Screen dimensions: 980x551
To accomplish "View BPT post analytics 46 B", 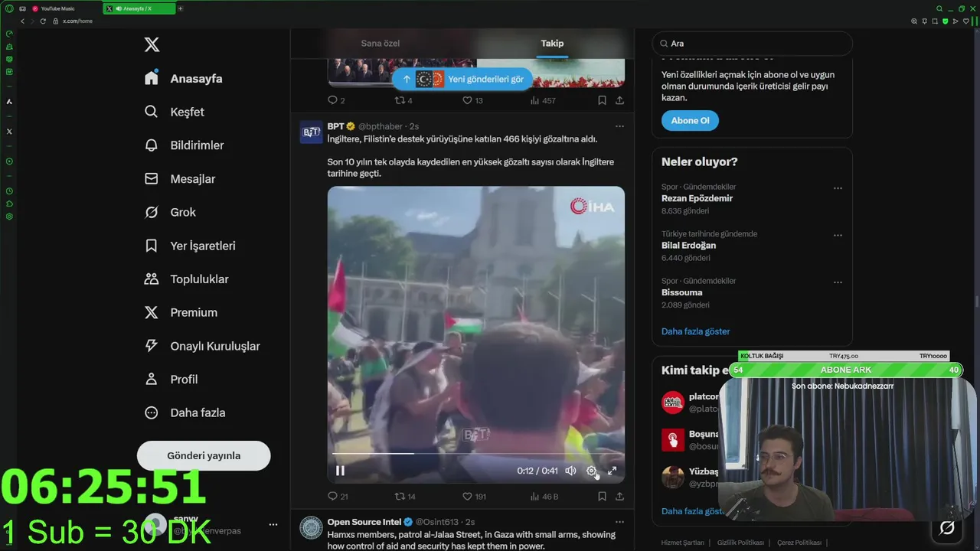I will point(544,497).
